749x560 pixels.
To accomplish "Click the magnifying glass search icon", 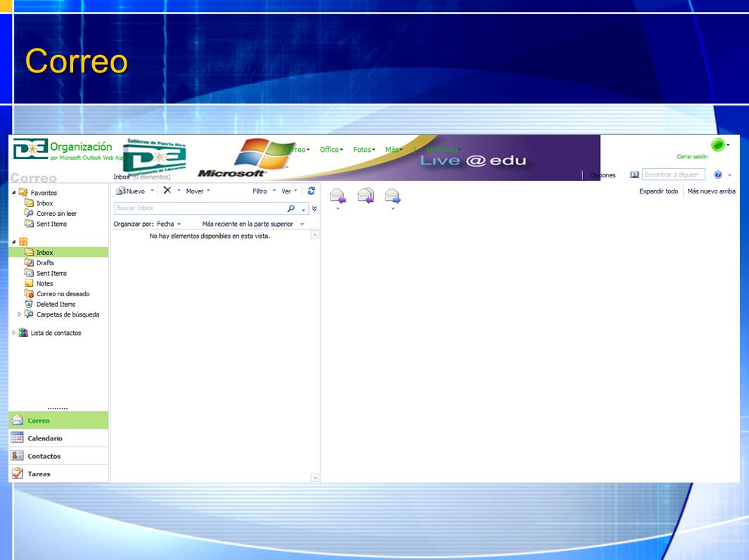I will pos(291,208).
